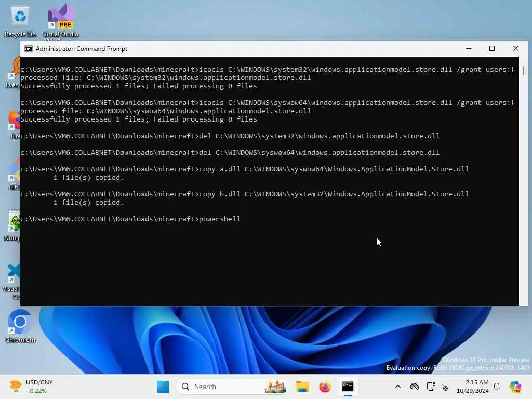Open the USD/CNY widget on taskbar
The height and width of the screenshot is (399, 532).
click(31, 387)
